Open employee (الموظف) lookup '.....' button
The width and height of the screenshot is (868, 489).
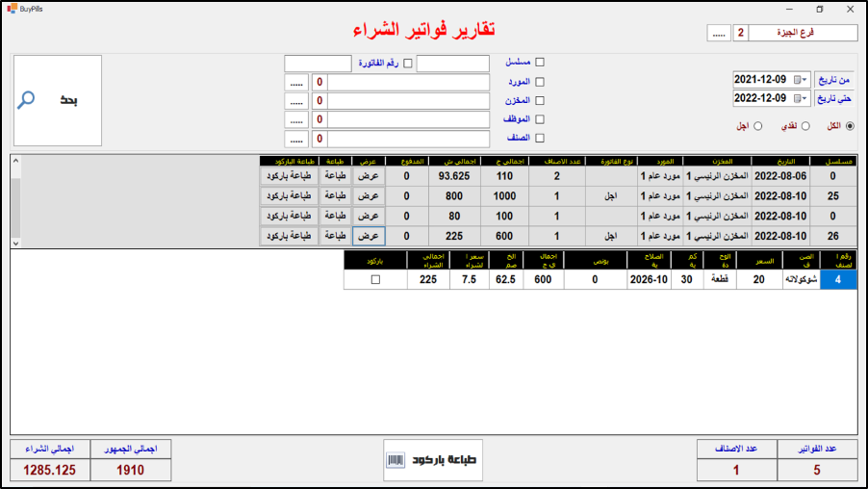(296, 120)
